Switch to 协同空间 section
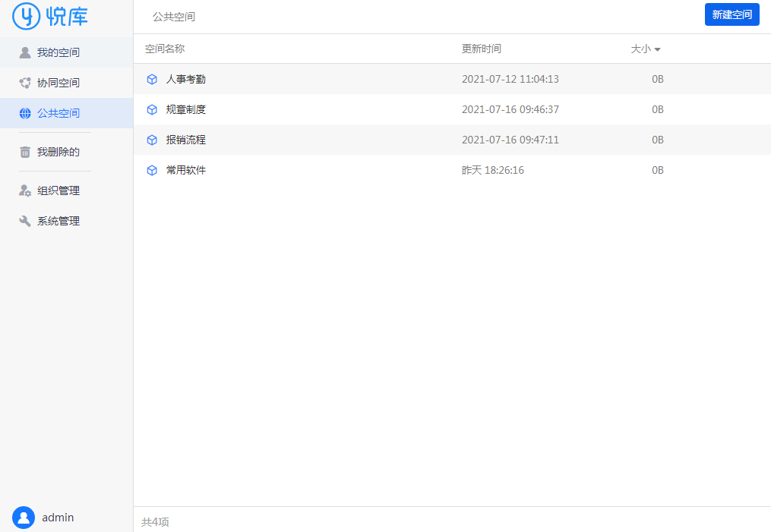The image size is (771, 532). point(66,83)
